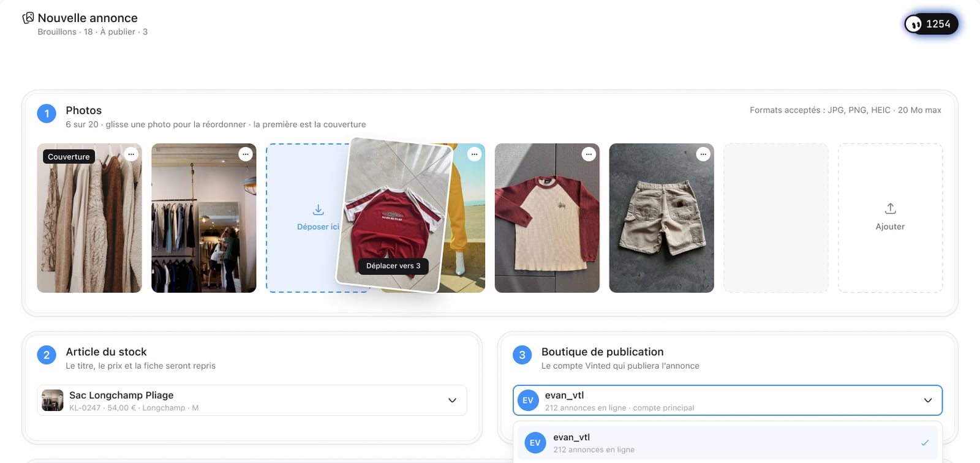The image size is (980, 463).
Task: Select the Stüssy raglan shirt thumbnail
Action: 547,218
